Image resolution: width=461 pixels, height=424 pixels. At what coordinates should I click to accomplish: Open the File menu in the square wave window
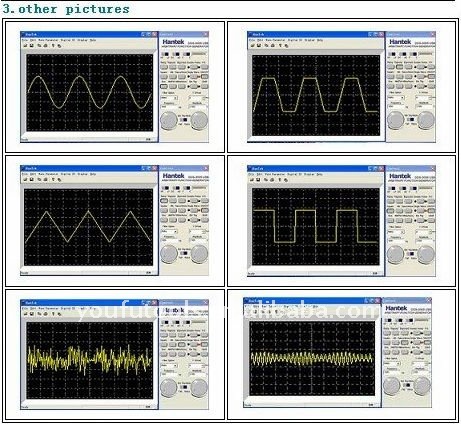(x=251, y=174)
